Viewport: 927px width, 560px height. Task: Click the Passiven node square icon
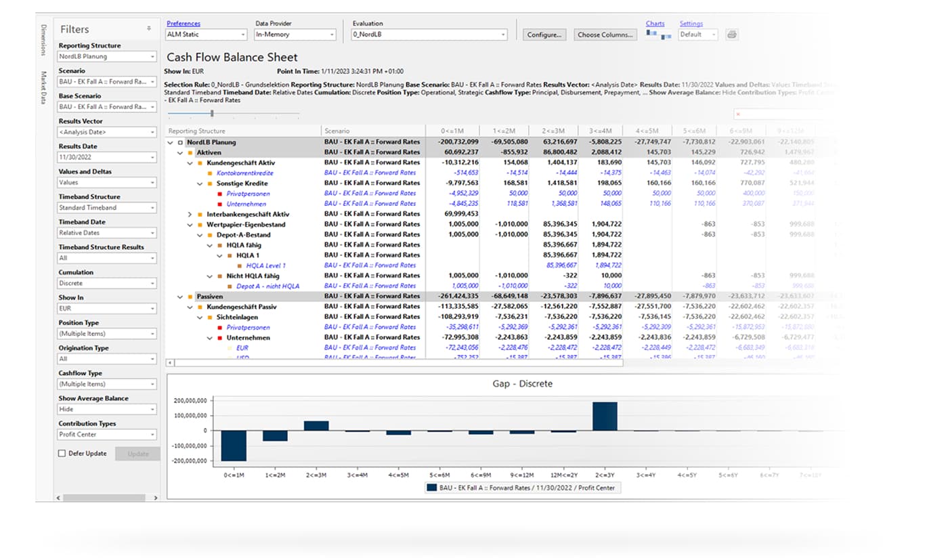[190, 297]
